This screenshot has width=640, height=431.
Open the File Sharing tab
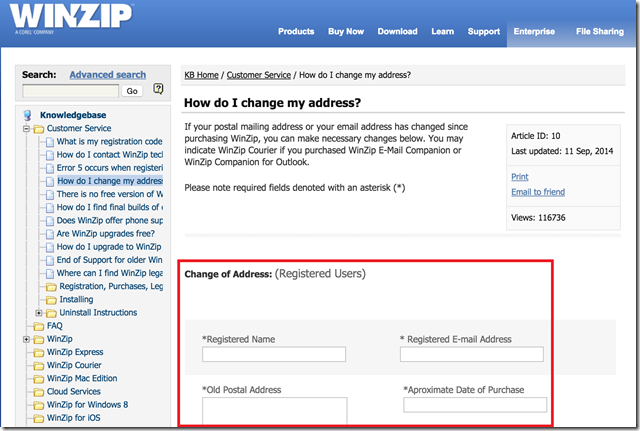tap(600, 31)
